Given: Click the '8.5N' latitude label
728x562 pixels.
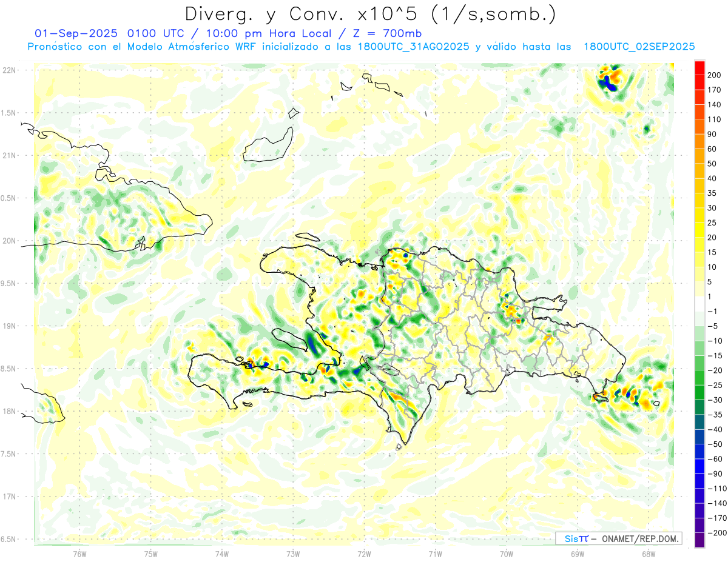Looking at the screenshot, I should [8, 369].
